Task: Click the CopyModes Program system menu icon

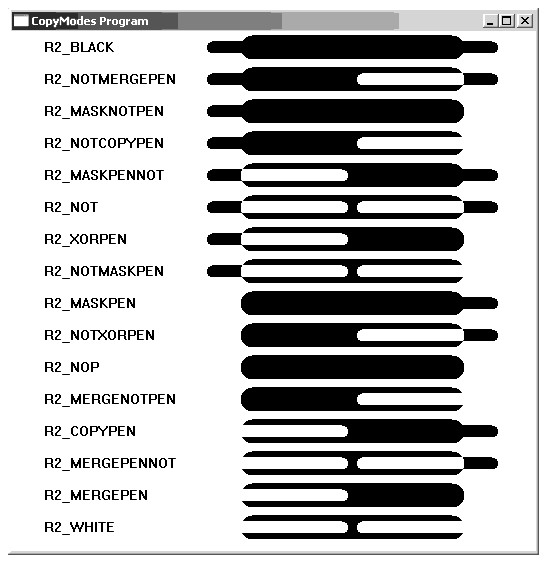Action: point(21,21)
